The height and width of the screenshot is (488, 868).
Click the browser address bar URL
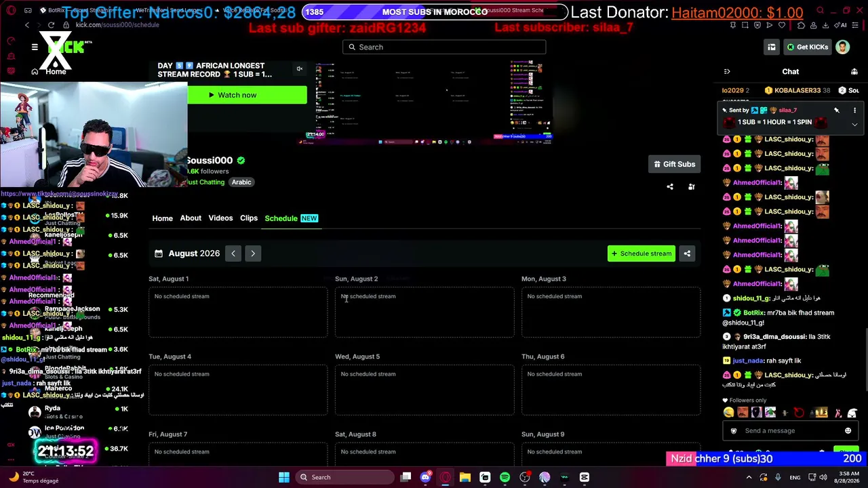(117, 25)
